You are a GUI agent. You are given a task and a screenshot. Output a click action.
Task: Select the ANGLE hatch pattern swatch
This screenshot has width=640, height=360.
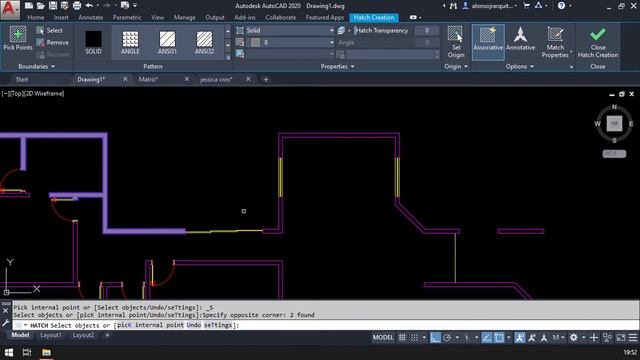click(x=130, y=42)
